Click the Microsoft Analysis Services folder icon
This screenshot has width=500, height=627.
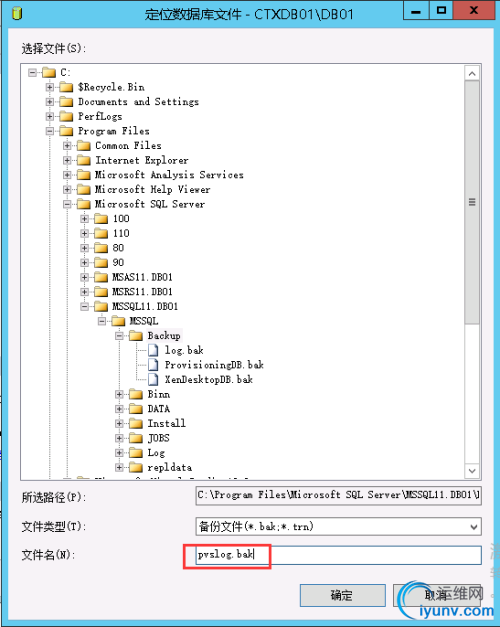click(x=84, y=175)
